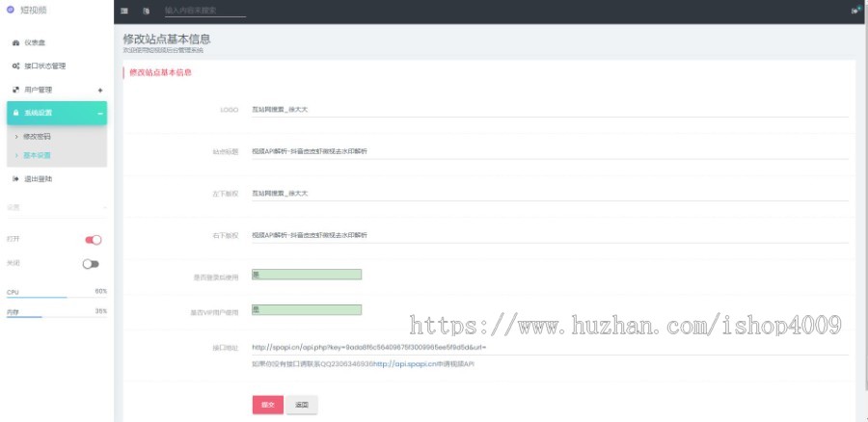Focus the 左下版权 input field
The height and width of the screenshot is (422, 868).
pos(550,194)
